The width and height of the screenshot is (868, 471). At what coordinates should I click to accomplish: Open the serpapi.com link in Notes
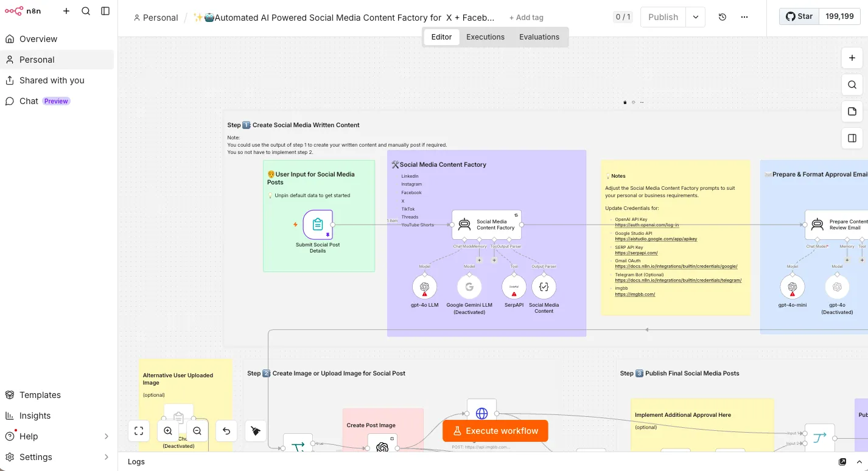[x=636, y=253]
